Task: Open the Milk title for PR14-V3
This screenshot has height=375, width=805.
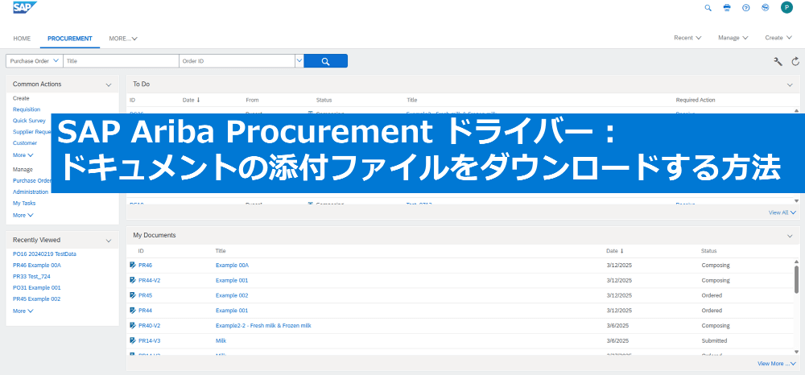Action: coord(221,341)
